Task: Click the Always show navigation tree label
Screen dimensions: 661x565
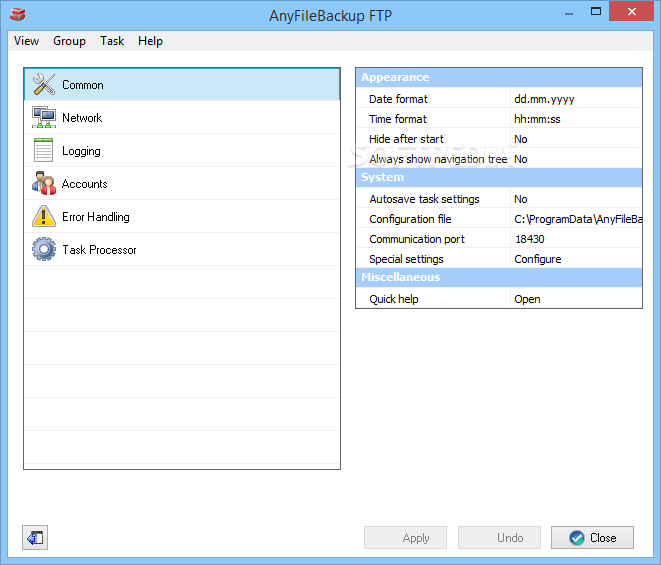Action: click(x=438, y=159)
